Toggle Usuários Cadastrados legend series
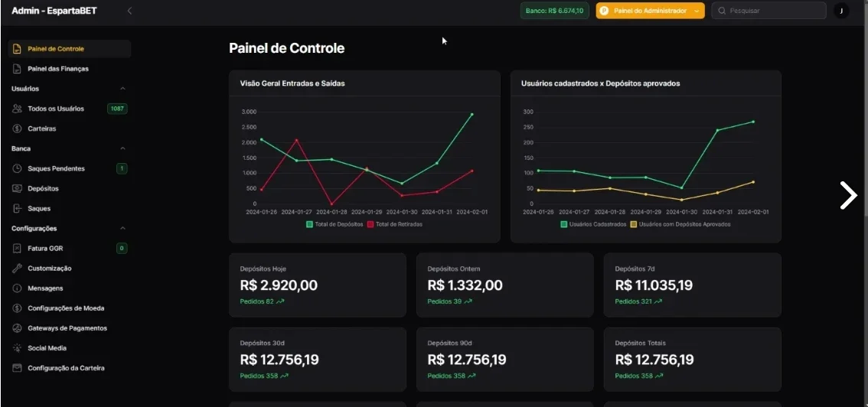 tap(593, 224)
